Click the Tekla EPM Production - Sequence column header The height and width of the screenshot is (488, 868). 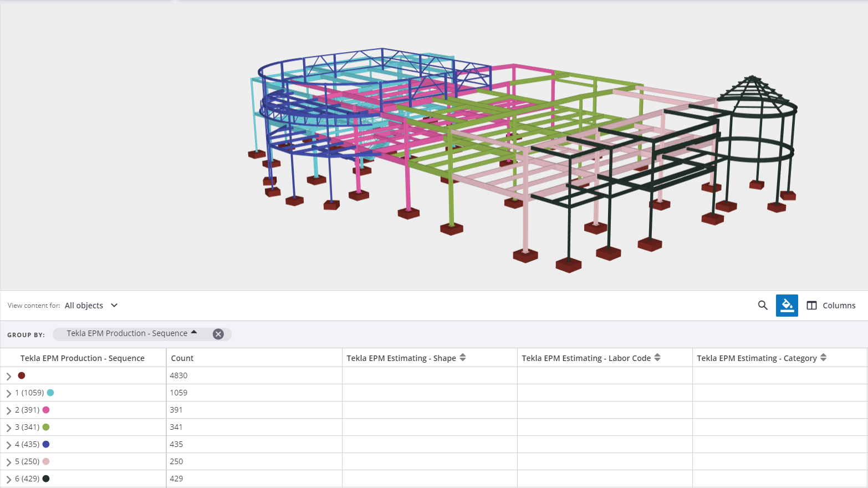pos(83,358)
